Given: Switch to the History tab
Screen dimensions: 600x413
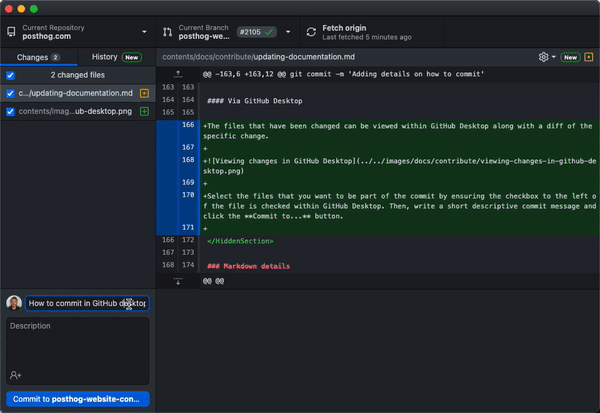Looking at the screenshot, I should (x=115, y=57).
